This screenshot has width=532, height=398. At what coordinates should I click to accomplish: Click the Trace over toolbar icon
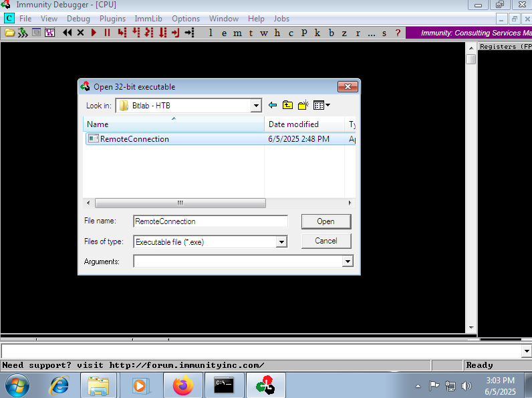pyautogui.click(x=163, y=33)
